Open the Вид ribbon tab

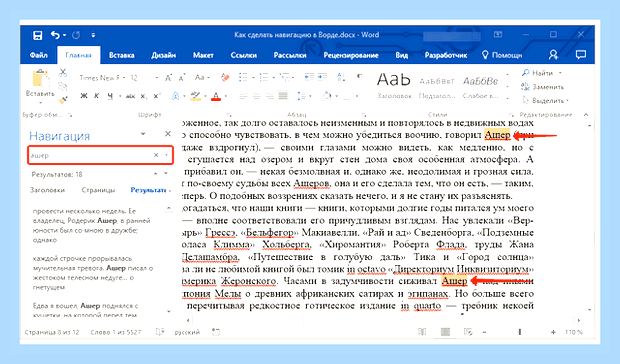tap(401, 55)
